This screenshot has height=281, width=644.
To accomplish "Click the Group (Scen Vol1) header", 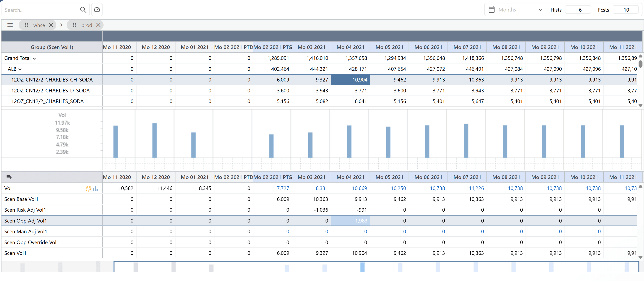I will (x=52, y=47).
